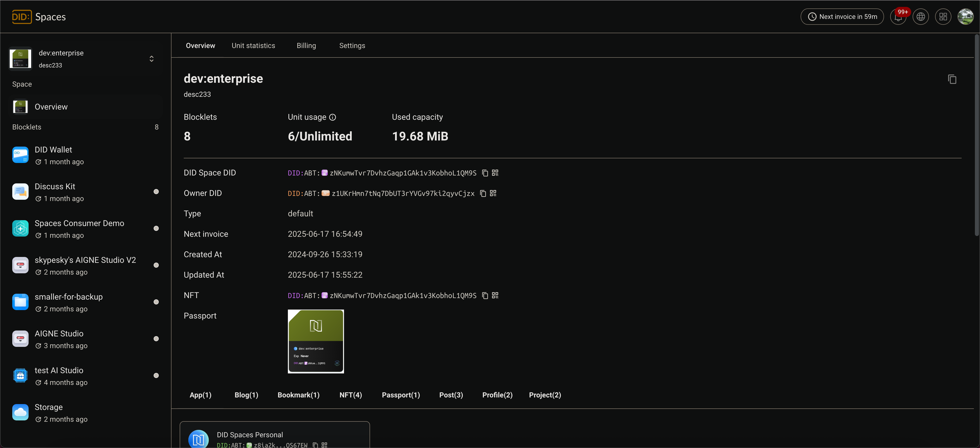Screen dimensions: 980x448
Task: Click the status dot beside AIGNE Studio
Action: [156, 339]
